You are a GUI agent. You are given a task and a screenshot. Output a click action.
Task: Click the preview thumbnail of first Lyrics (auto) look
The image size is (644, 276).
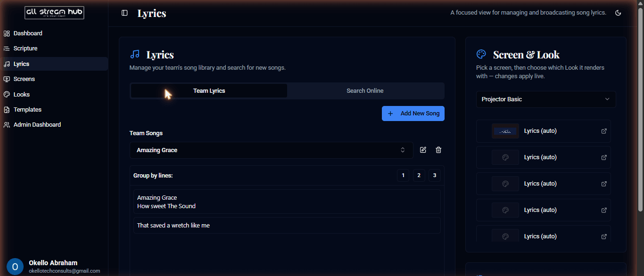click(505, 131)
